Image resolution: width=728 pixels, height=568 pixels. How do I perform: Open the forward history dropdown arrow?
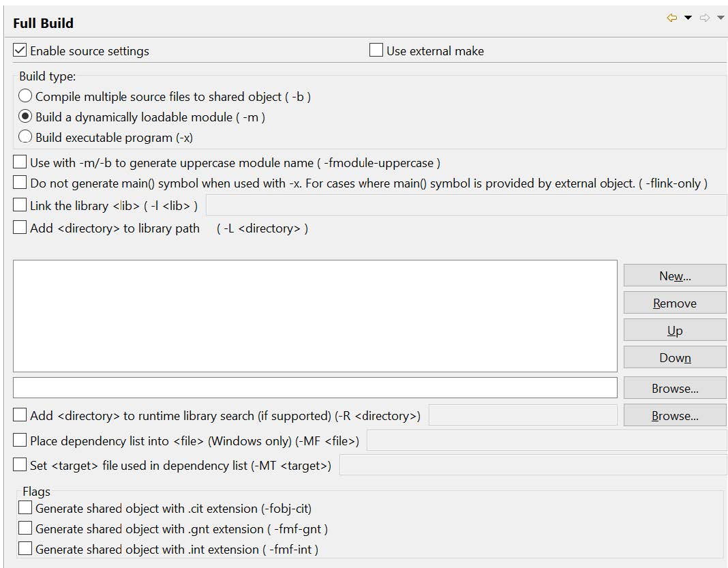tap(721, 18)
